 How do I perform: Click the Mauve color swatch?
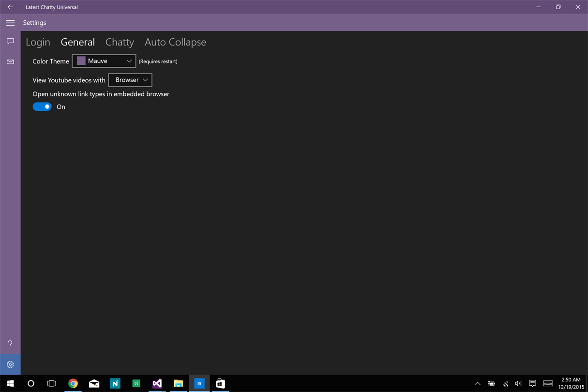coord(81,61)
